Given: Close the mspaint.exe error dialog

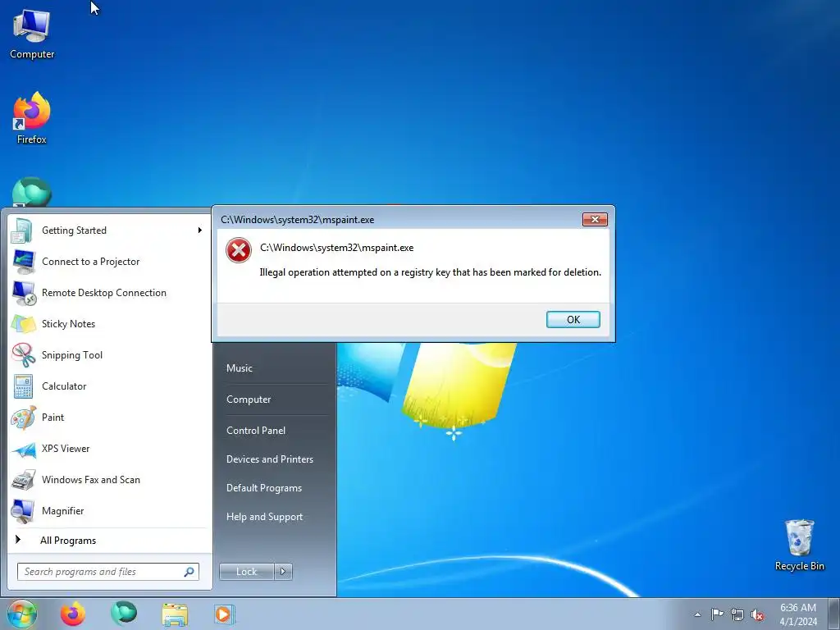Looking at the screenshot, I should [x=595, y=220].
